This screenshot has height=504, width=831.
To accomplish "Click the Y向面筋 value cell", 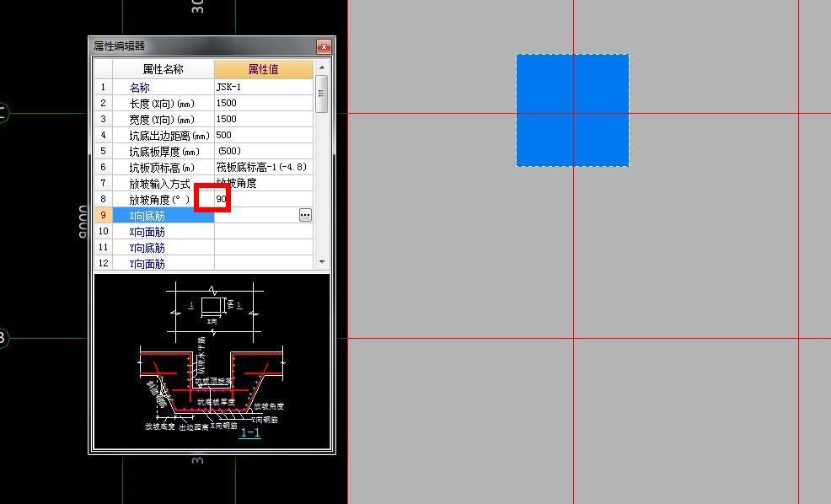I will (264, 263).
